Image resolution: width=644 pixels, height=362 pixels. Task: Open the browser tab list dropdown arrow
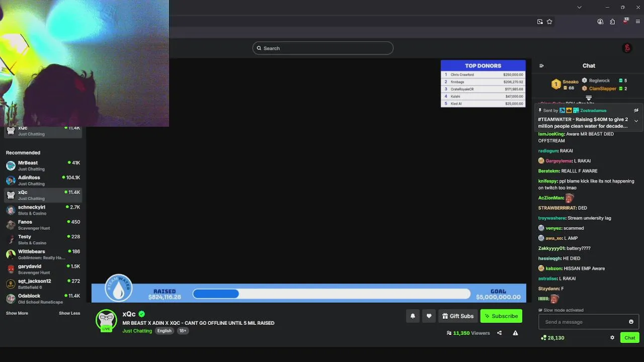tap(579, 7)
